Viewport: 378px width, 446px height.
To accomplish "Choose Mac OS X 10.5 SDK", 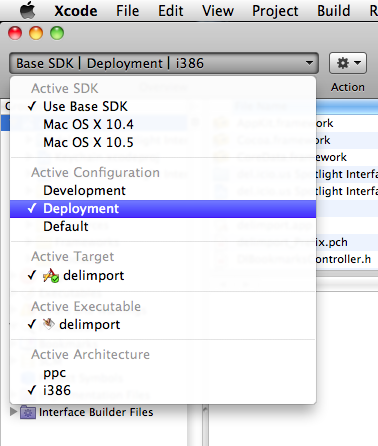I will pos(163,142).
